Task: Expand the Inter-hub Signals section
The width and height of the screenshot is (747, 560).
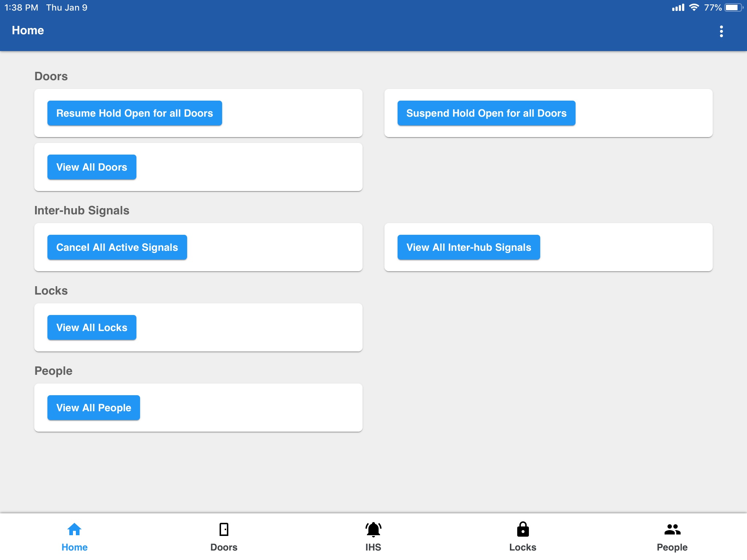Action: coord(82,211)
